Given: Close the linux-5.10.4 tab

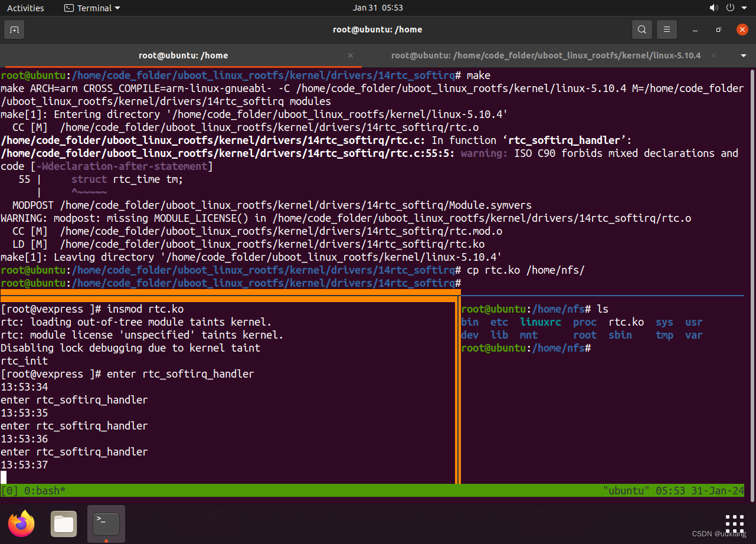Looking at the screenshot, I should point(714,55).
